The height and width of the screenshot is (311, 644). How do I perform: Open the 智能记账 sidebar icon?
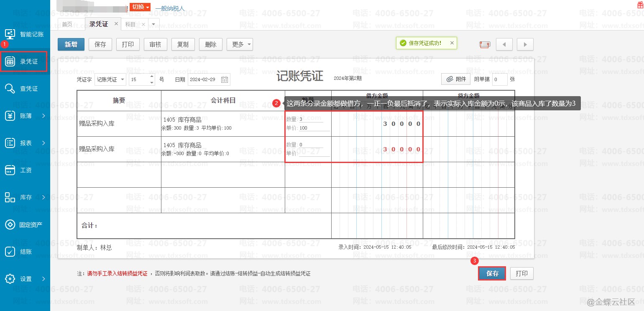coord(10,34)
